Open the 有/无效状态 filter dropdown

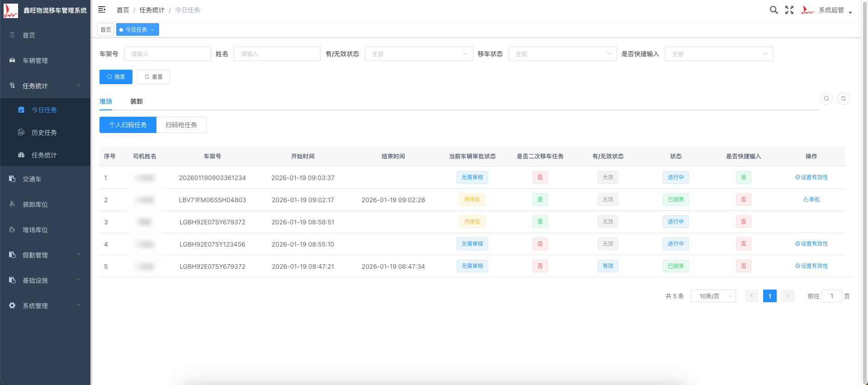(x=419, y=54)
